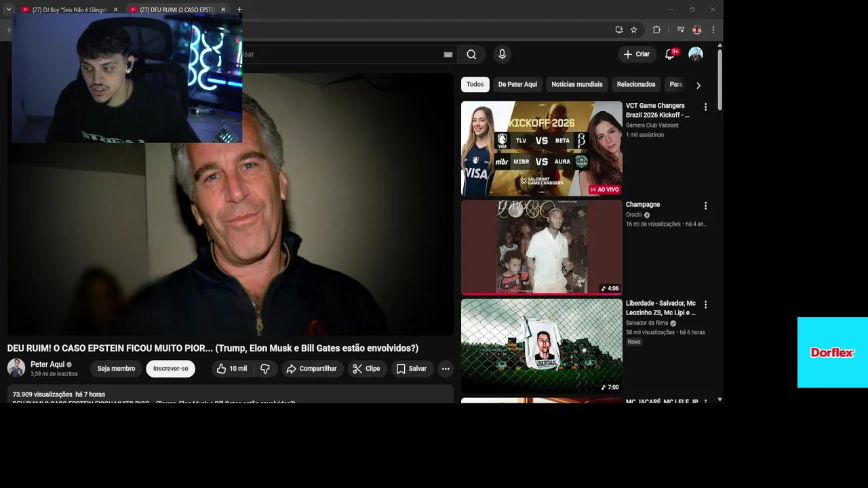This screenshot has height=488, width=868.
Task: Open more actions ellipsis under video
Action: pyautogui.click(x=446, y=369)
